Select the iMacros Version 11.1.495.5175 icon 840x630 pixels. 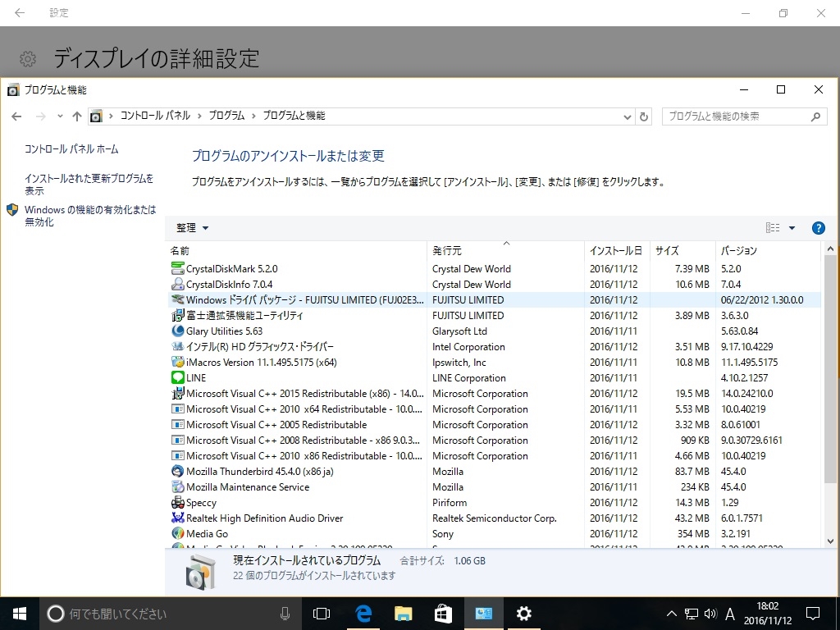177,362
